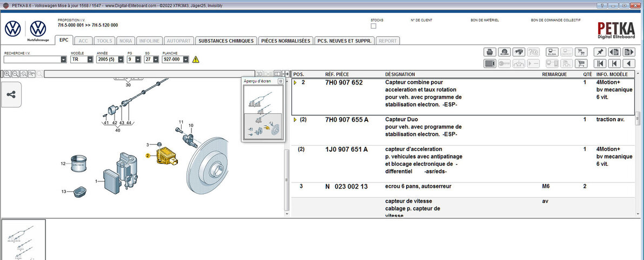Jump to the very first record
This screenshot has width=644, height=260.
pyautogui.click(x=600, y=63)
